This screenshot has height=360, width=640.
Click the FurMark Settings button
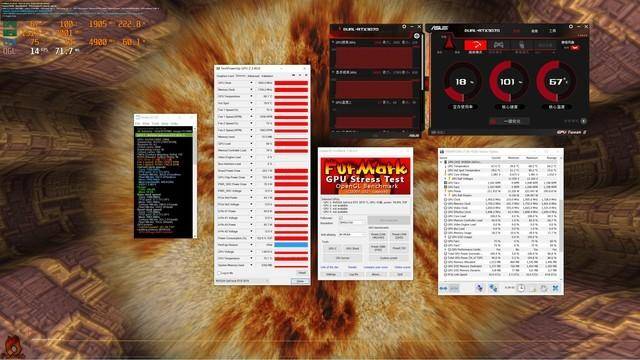click(331, 275)
